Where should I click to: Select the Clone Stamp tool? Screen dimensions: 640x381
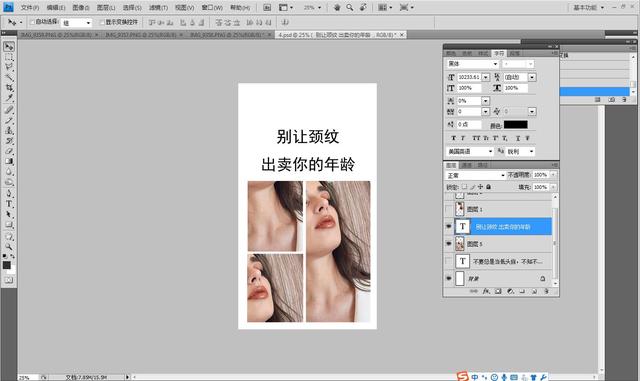(9, 131)
